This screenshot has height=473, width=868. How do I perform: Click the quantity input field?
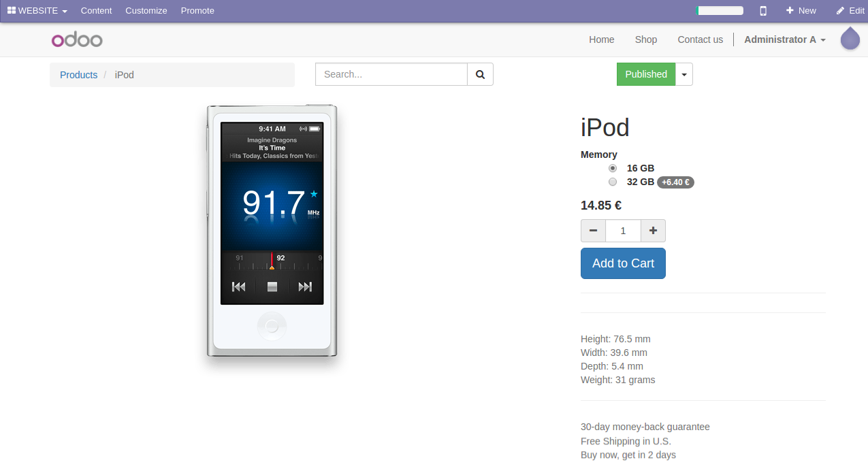tap(623, 231)
